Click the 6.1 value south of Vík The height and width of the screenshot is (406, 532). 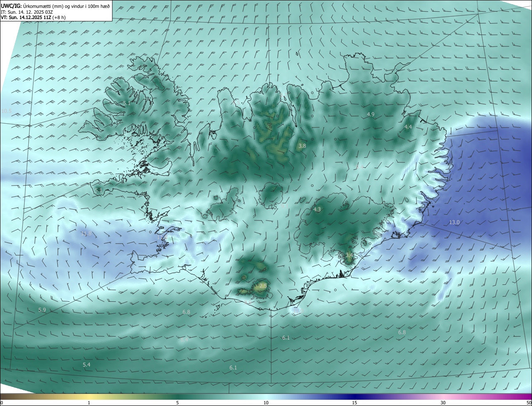click(286, 338)
